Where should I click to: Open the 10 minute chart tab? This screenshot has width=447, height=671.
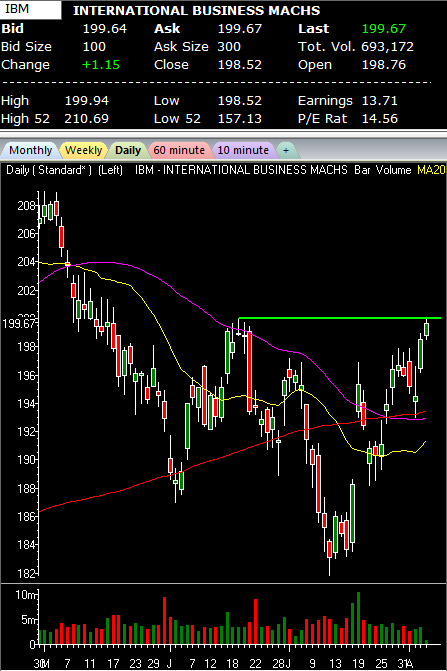(x=243, y=150)
